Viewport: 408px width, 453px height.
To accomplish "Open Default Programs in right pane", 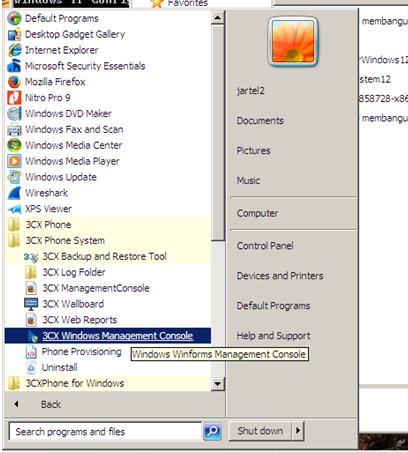I will point(273,306).
